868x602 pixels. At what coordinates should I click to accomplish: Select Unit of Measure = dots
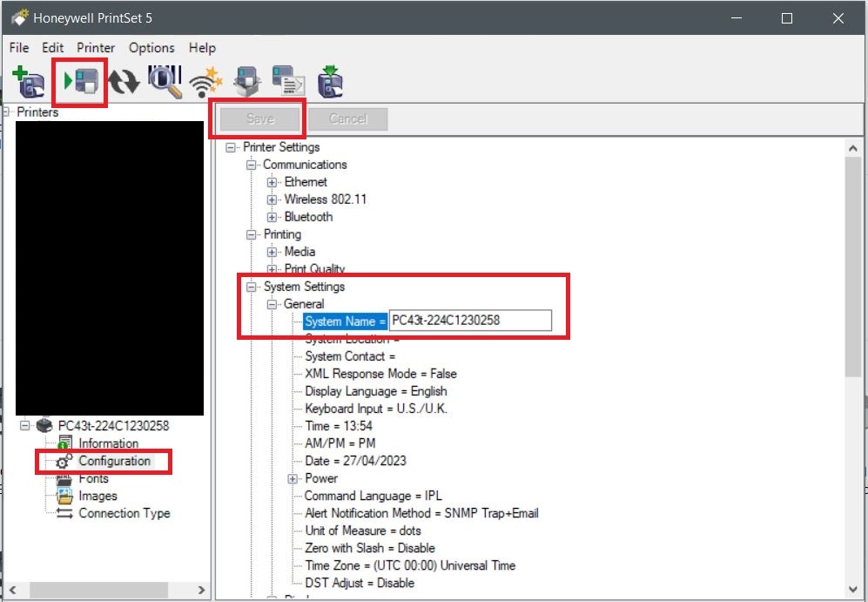point(362,531)
